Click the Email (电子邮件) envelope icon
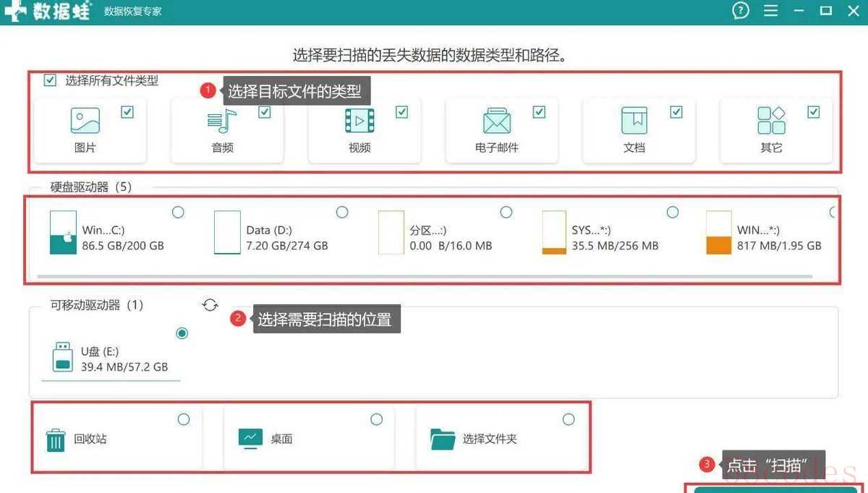The width and height of the screenshot is (868, 493). point(497,121)
